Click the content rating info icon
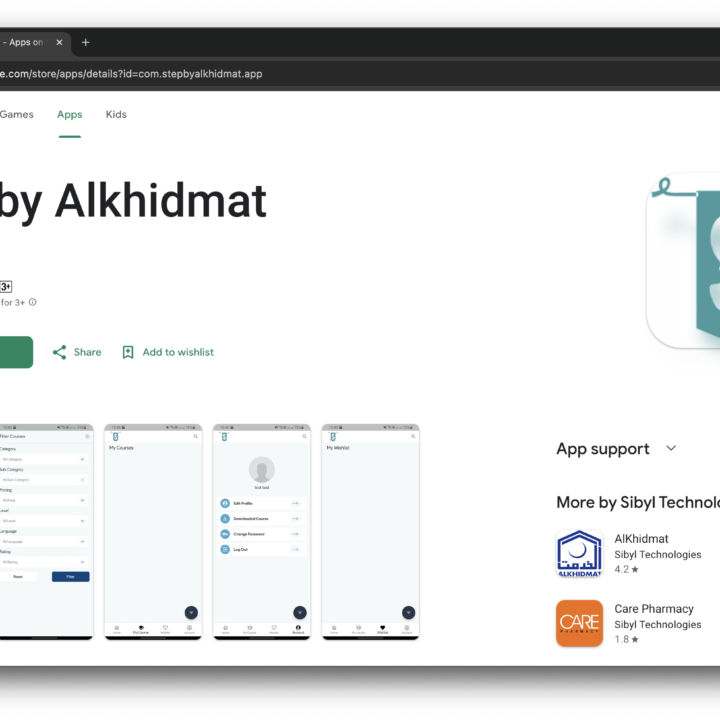This screenshot has width=720, height=720. tap(33, 302)
